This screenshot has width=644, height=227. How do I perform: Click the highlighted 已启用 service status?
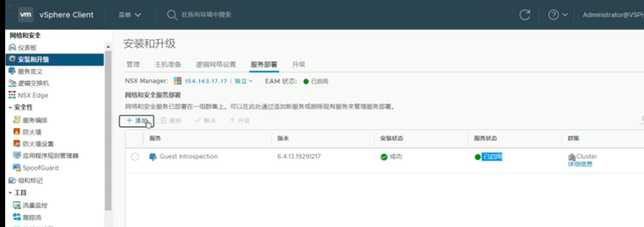point(492,157)
